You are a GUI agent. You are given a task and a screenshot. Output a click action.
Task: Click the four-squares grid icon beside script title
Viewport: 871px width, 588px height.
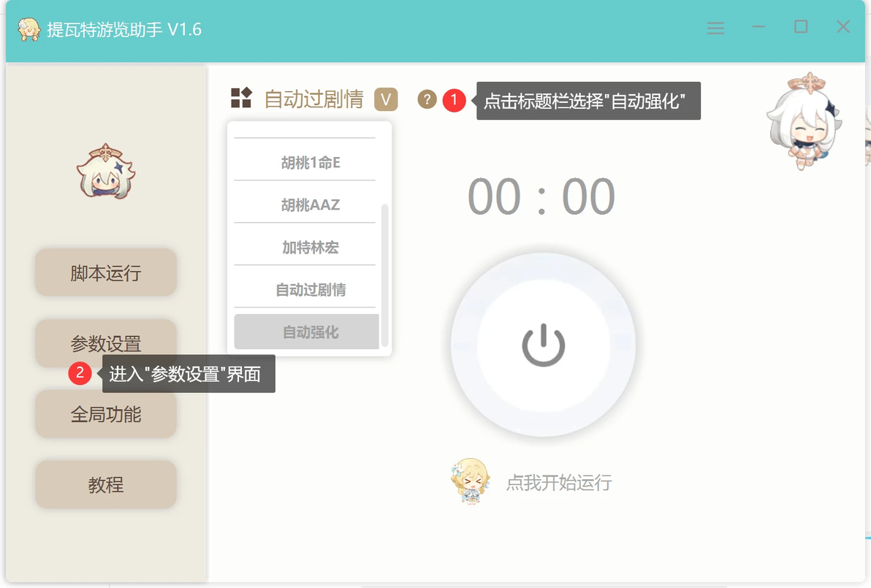(x=242, y=98)
